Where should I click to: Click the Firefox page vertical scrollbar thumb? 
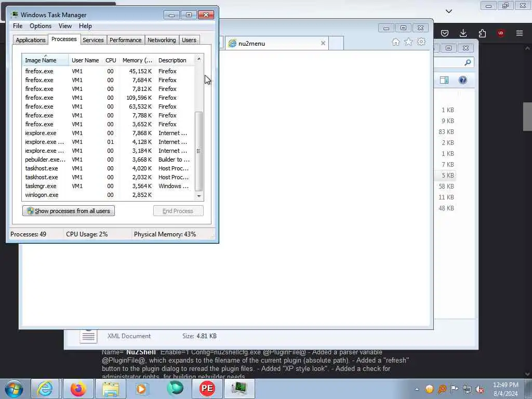point(527,116)
